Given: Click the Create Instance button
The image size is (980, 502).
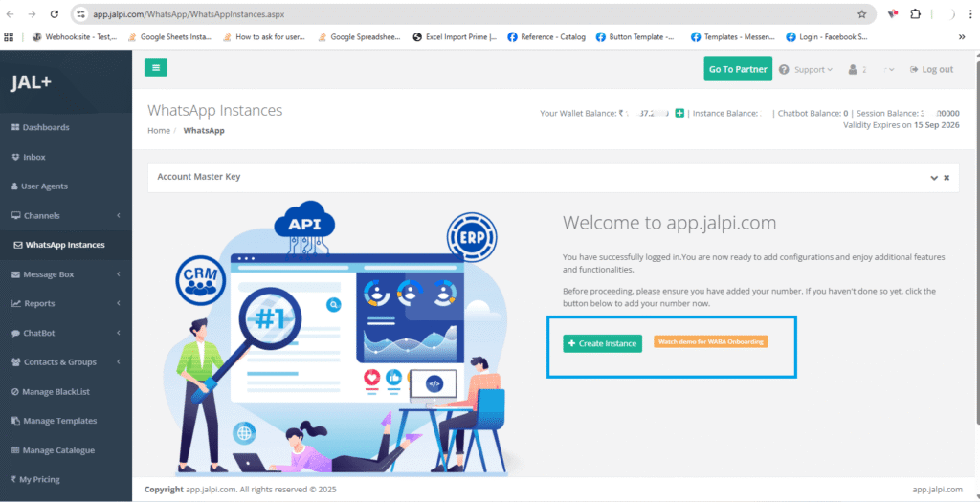Looking at the screenshot, I should coord(602,343).
